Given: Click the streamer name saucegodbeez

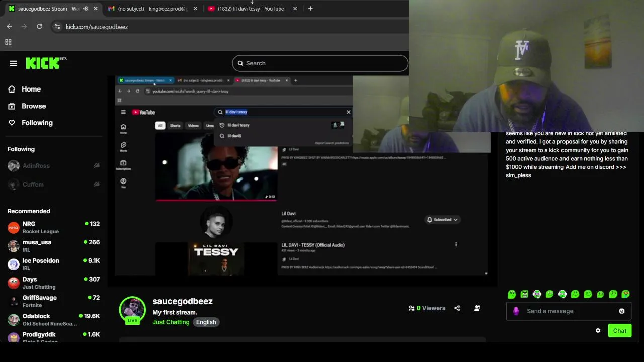Looking at the screenshot, I should tap(183, 301).
